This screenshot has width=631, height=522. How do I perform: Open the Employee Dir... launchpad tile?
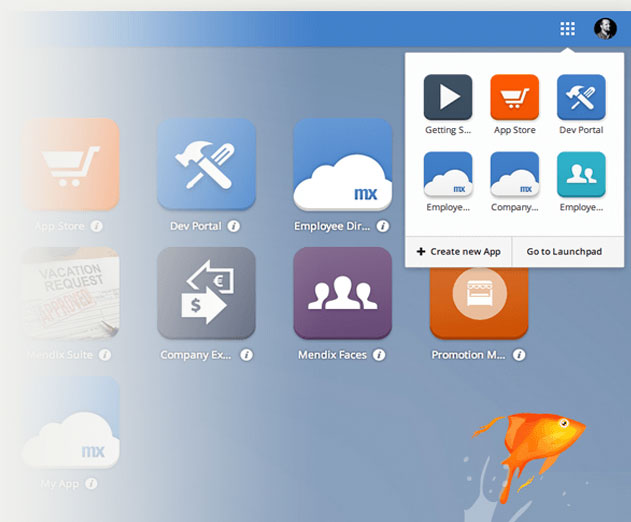(342, 164)
